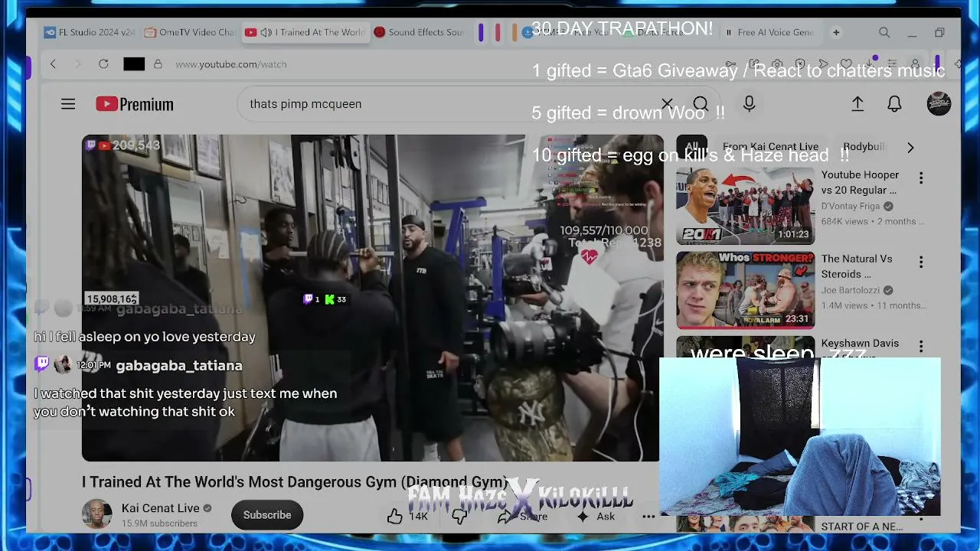Submit search with the magnifier icon
This screenshot has width=980, height=551.
tap(701, 104)
